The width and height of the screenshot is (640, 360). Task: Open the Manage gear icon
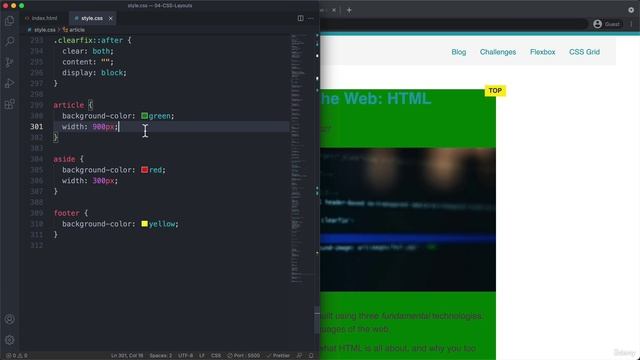pos(9,340)
